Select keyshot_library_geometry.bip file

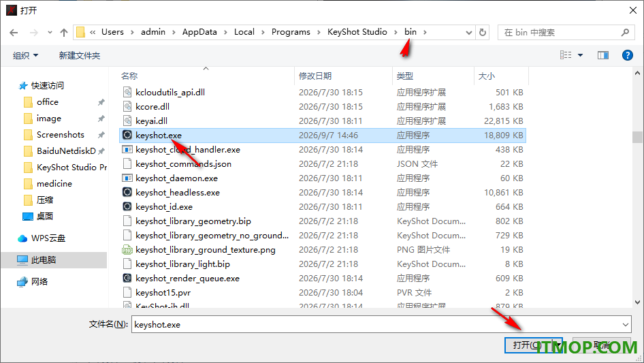tap(193, 221)
